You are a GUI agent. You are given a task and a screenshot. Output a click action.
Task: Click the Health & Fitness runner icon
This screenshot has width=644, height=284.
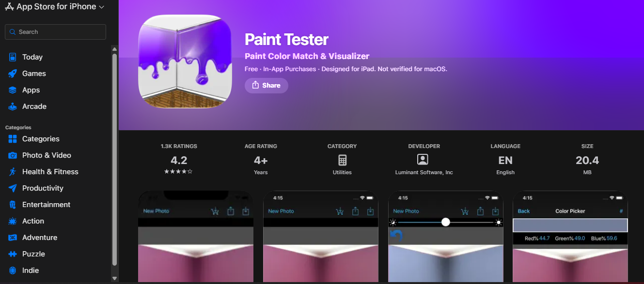pos(13,172)
